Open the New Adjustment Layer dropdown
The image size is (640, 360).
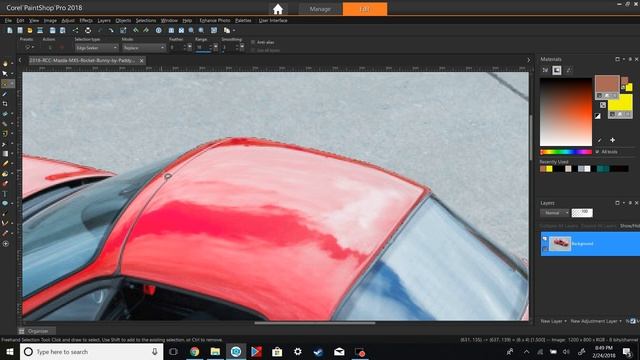[x=596, y=321]
